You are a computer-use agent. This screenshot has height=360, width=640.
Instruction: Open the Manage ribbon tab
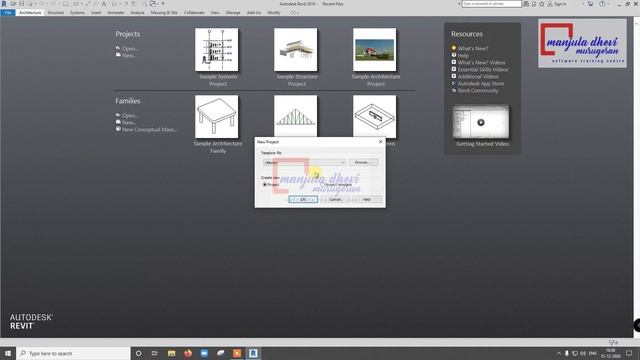point(233,13)
